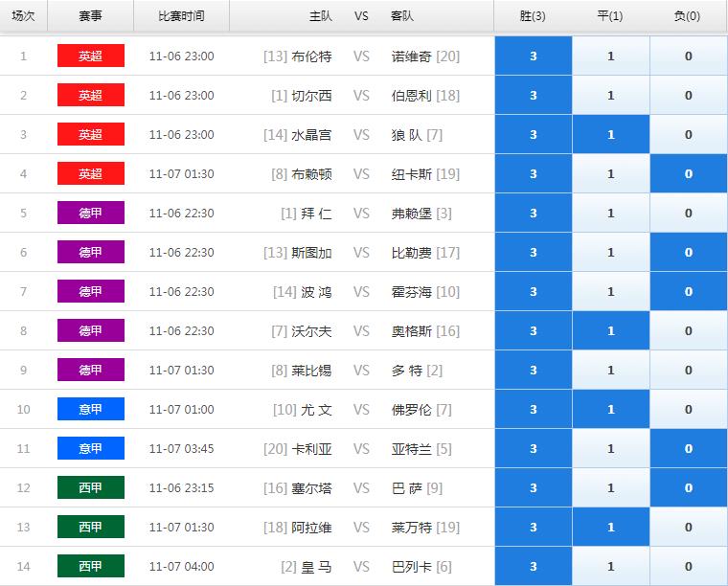The width and height of the screenshot is (728, 586).
Task: Click the VS text in 沃尔夫 row
Action: [x=361, y=330]
